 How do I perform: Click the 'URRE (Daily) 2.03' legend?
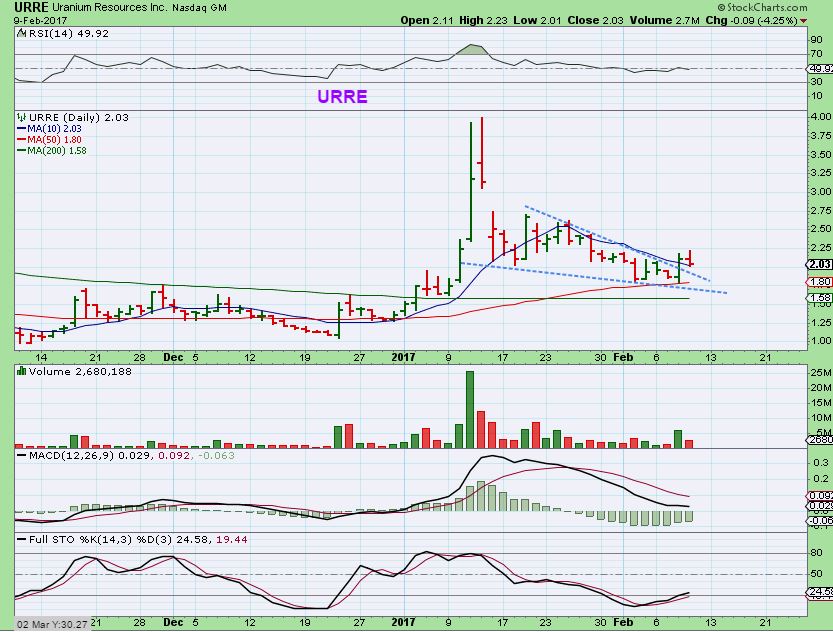pyautogui.click(x=79, y=117)
